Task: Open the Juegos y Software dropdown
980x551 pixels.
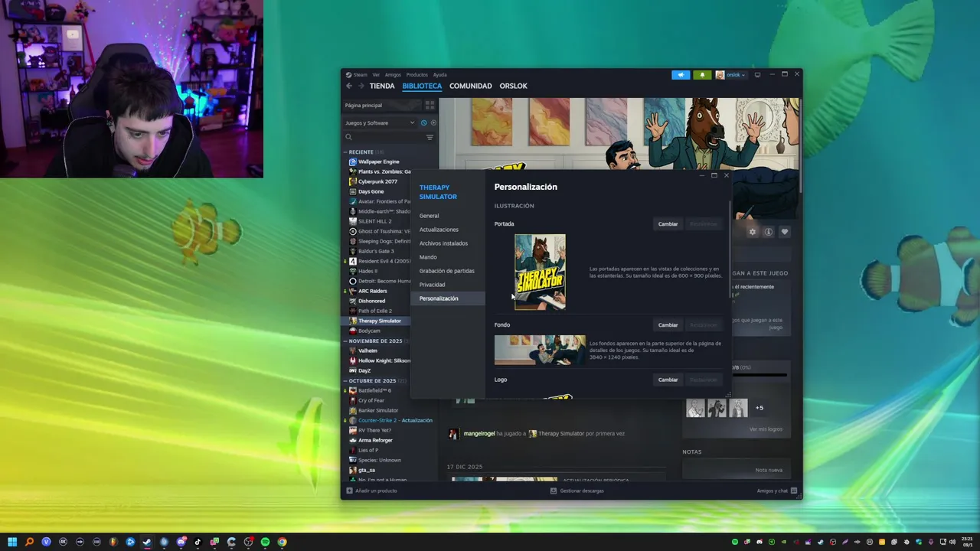Action: (380, 122)
